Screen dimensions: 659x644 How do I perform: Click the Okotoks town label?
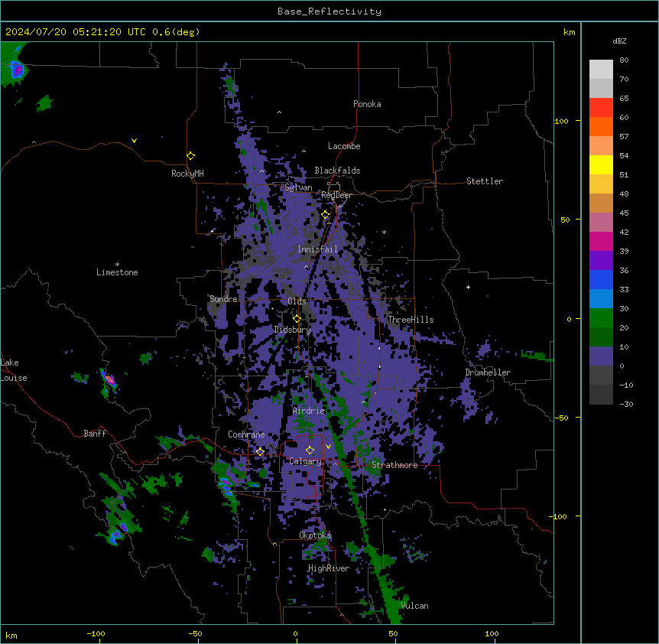click(315, 535)
